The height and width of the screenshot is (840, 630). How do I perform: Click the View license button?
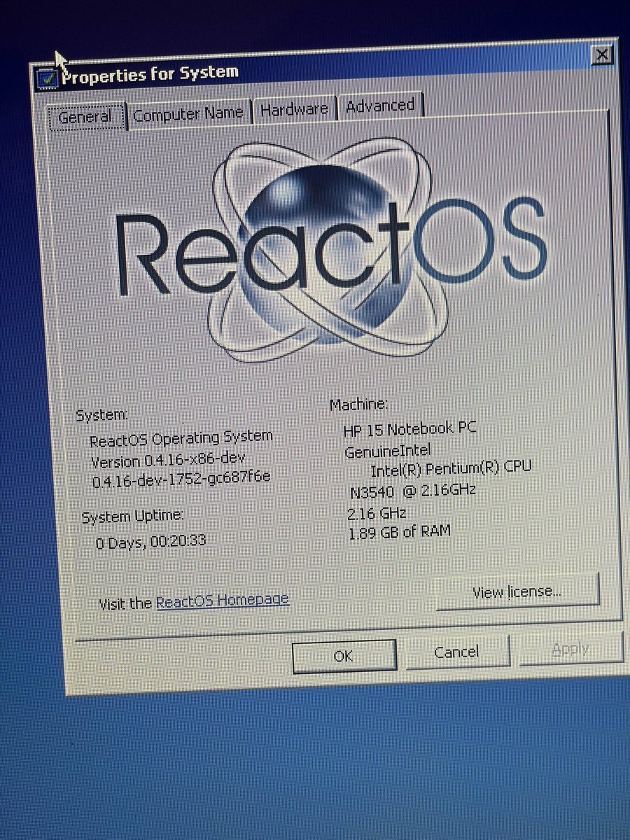(x=517, y=591)
